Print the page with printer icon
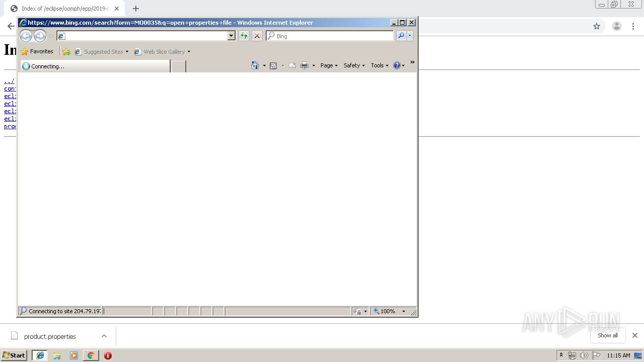The width and height of the screenshot is (644, 362). point(304,65)
